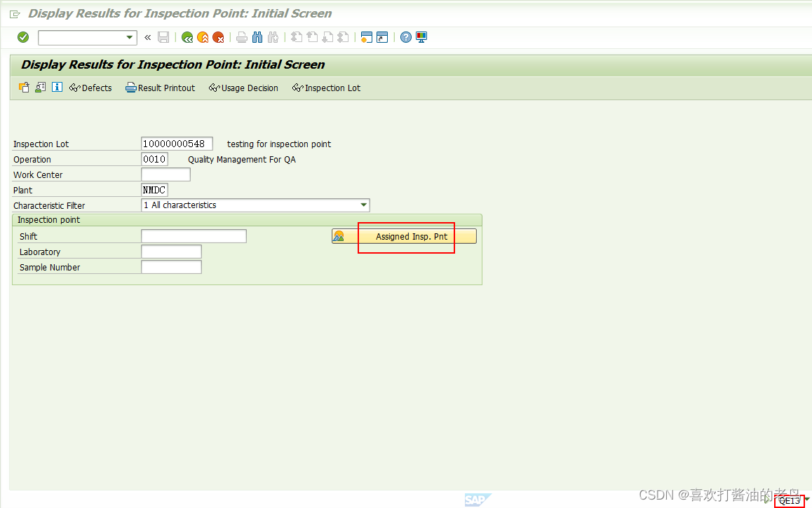Open the transaction command field dropdown
Screen dimensions: 812x508
[x=130, y=37]
